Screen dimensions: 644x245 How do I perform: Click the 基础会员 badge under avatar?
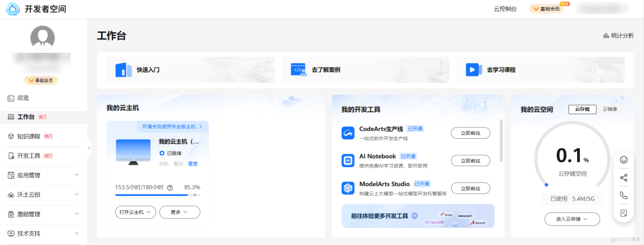tap(41, 81)
